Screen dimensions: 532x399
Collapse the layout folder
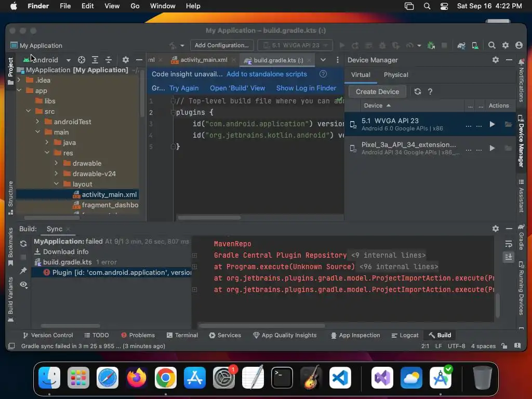pyautogui.click(x=56, y=184)
